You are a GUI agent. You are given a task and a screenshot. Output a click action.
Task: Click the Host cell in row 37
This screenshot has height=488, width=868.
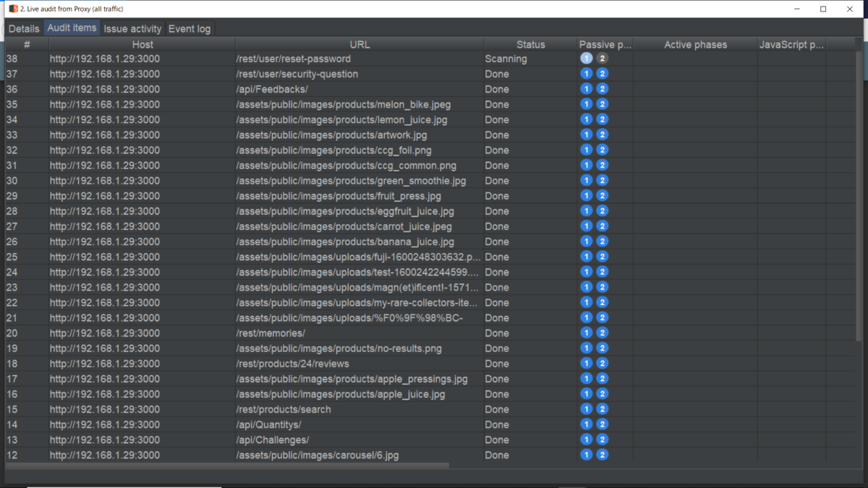point(142,74)
